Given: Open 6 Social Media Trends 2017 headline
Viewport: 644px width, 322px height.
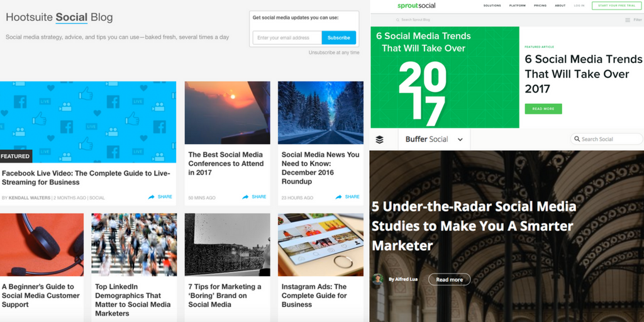Looking at the screenshot, I should pyautogui.click(x=583, y=74).
